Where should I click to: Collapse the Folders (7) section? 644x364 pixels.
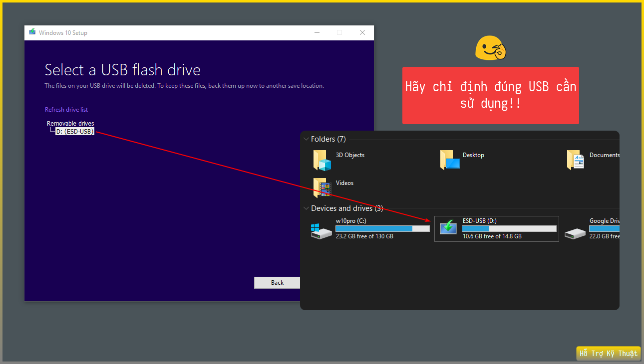[306, 139]
